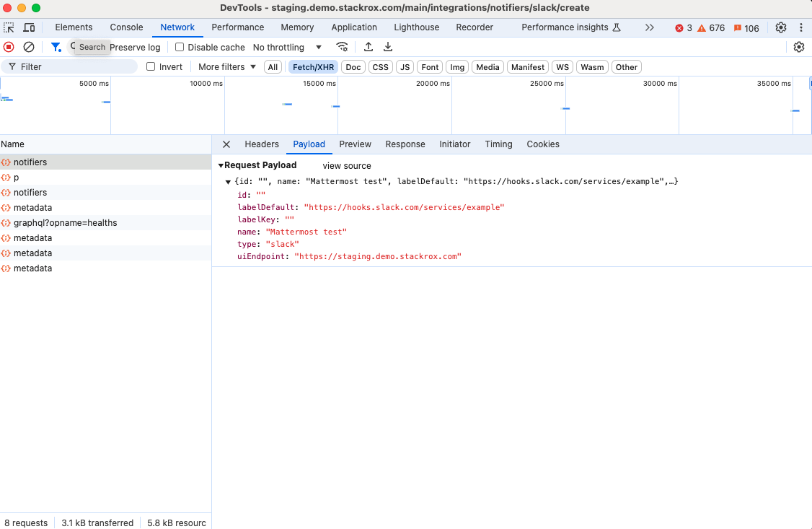Stop recording network log

tap(9, 47)
